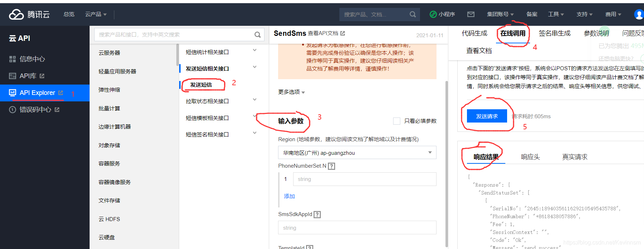644x249 pixels.
Task: Click the external link icon beside API Explorer
Action: pos(61,93)
